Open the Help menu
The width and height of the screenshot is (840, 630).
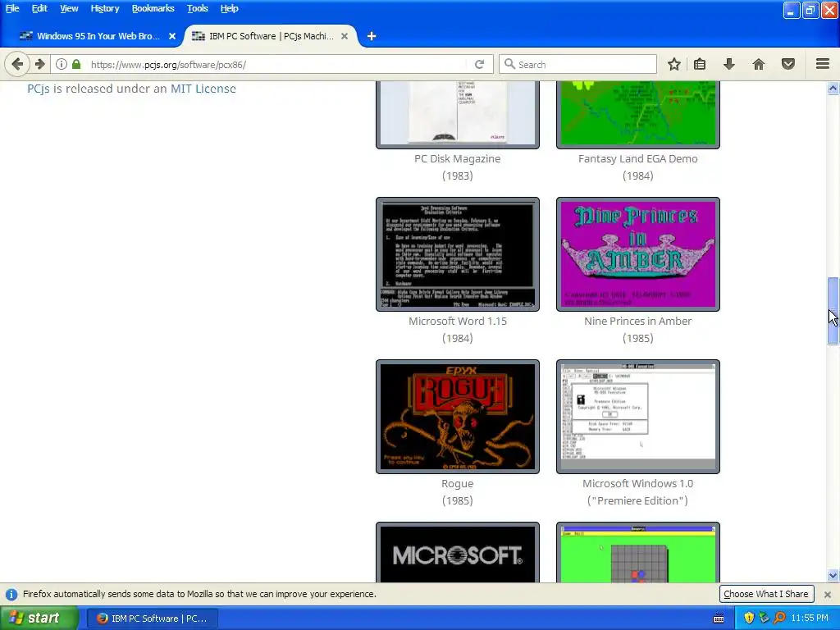230,8
